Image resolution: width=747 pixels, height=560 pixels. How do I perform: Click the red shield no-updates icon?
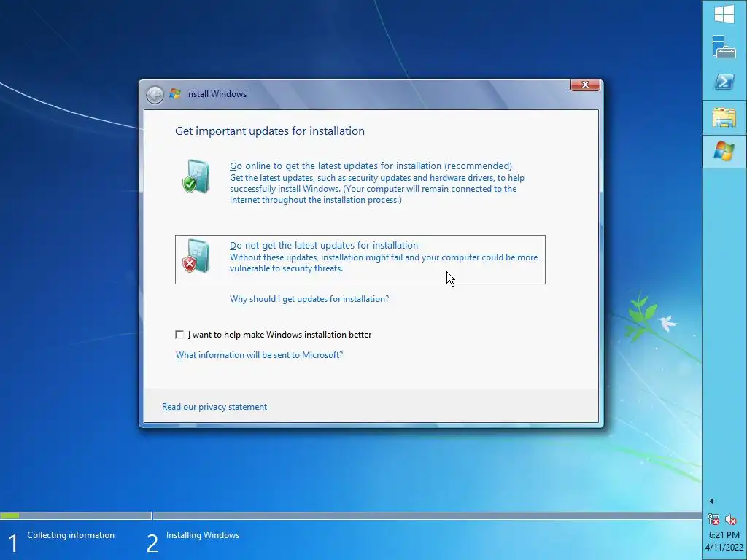coord(196,256)
